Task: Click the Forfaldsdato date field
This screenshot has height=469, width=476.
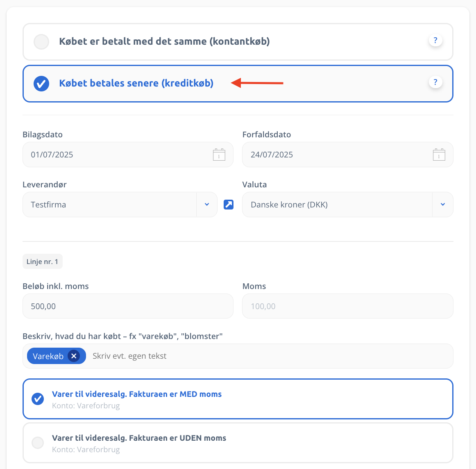Action: tap(348, 155)
